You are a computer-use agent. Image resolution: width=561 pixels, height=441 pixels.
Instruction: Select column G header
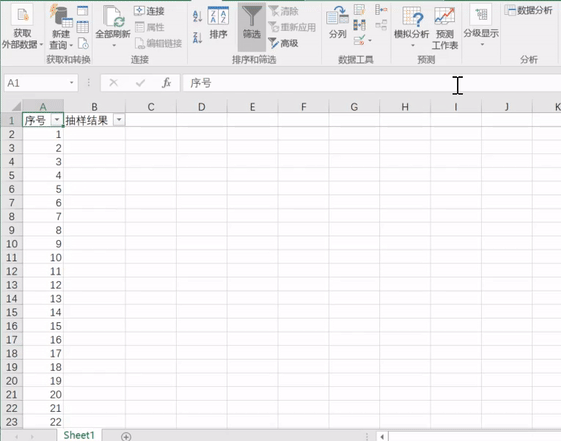[354, 107]
